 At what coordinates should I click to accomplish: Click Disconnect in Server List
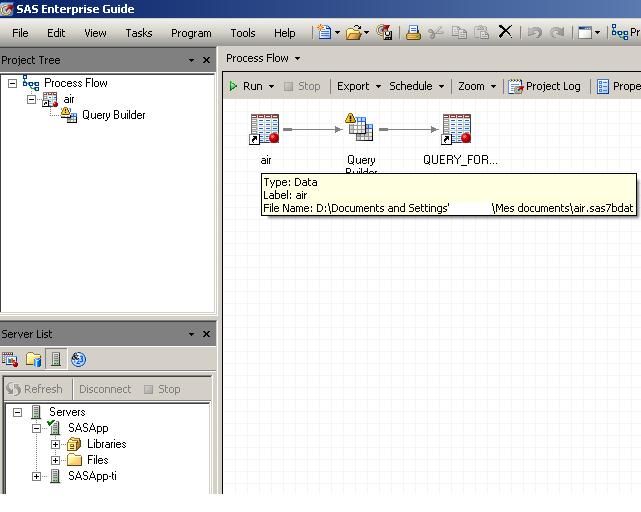click(105, 389)
